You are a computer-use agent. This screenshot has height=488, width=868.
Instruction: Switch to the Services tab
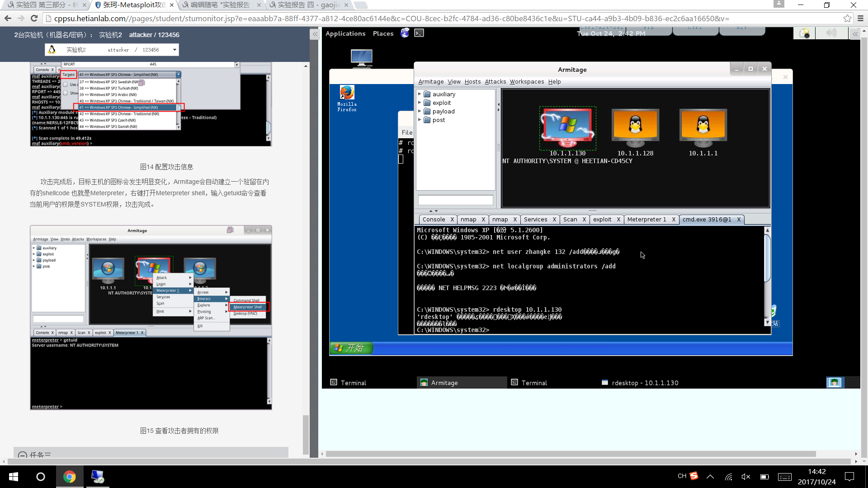tap(536, 220)
